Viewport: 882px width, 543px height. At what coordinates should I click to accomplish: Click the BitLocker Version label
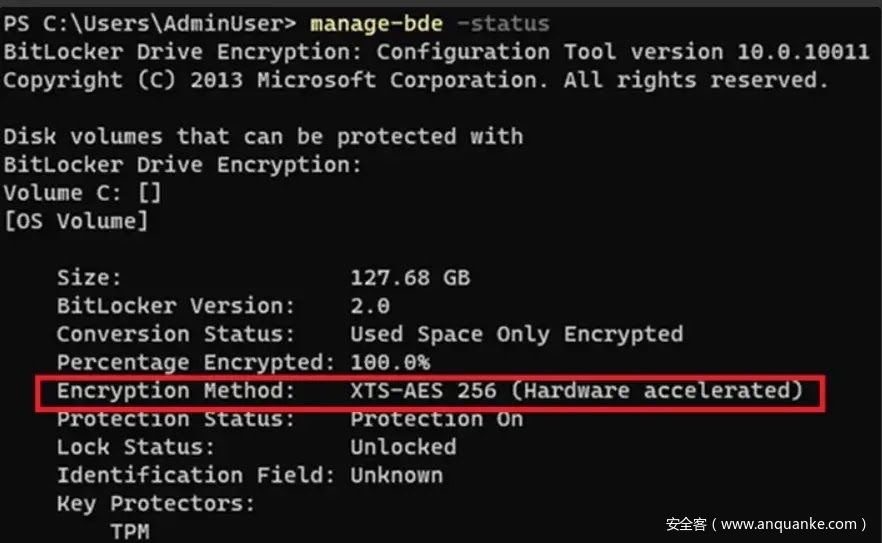pos(176,305)
